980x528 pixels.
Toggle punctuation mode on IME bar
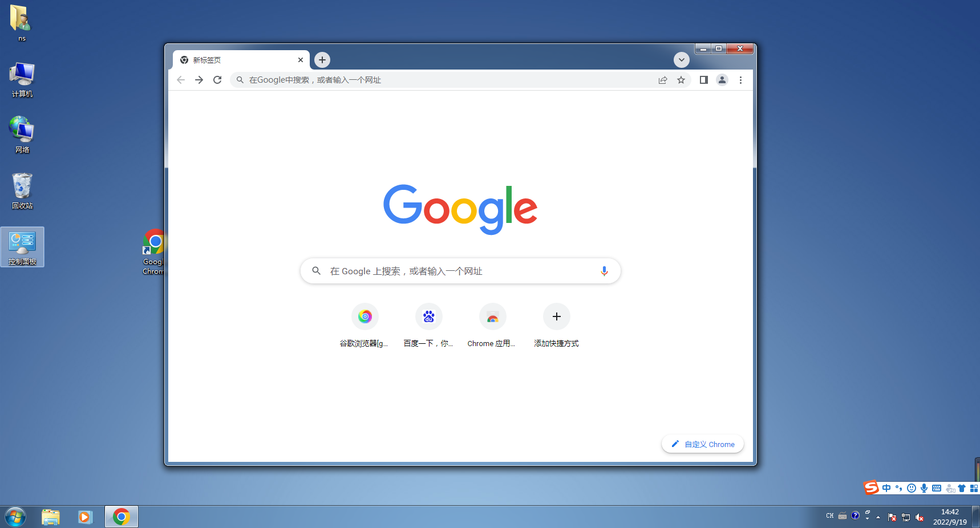tap(899, 488)
